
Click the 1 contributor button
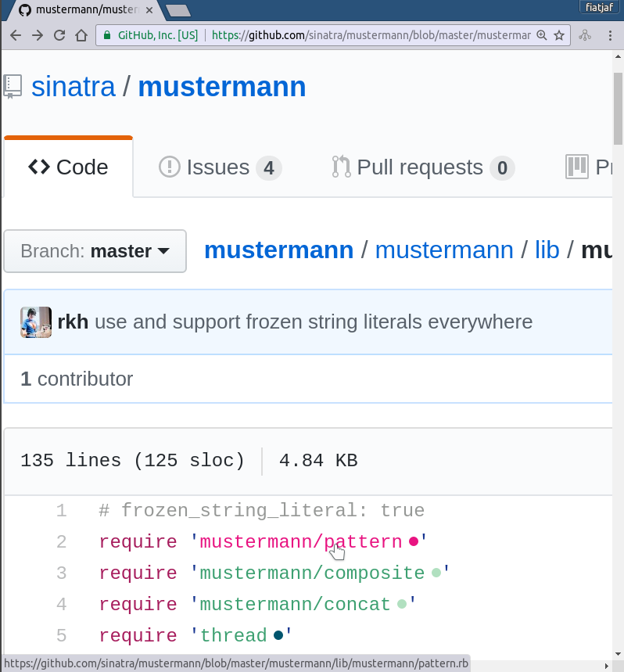77,379
